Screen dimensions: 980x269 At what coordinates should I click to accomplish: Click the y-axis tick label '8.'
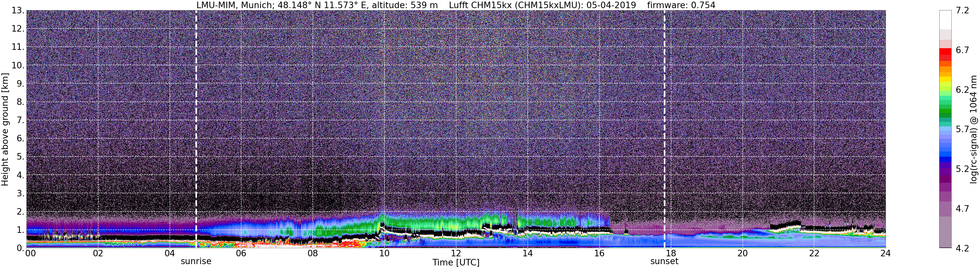tap(21, 102)
